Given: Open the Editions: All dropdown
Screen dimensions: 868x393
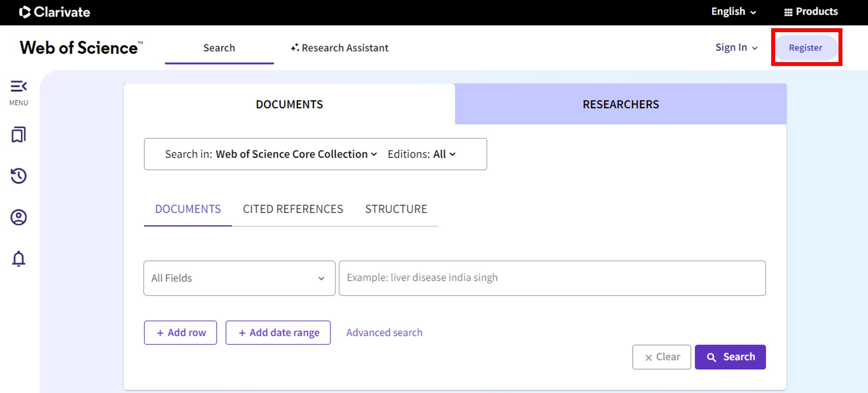Looking at the screenshot, I should point(421,154).
